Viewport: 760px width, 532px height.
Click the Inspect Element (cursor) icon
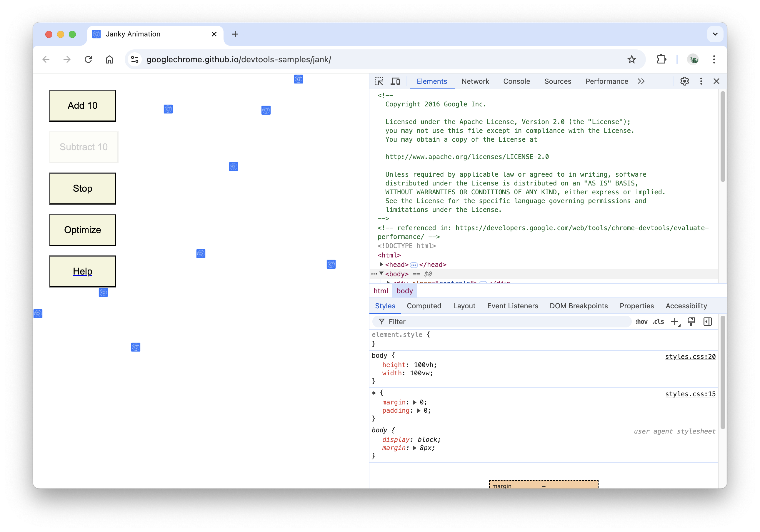(x=379, y=81)
